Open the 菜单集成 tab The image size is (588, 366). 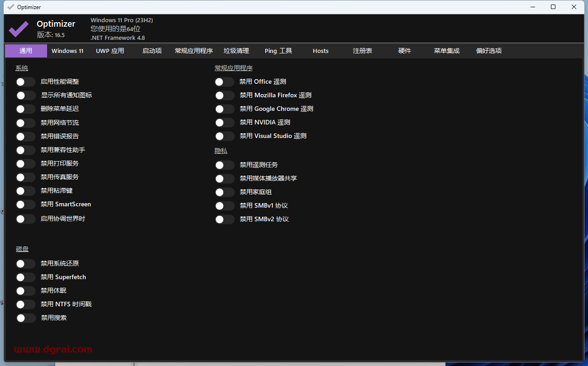[x=447, y=51]
